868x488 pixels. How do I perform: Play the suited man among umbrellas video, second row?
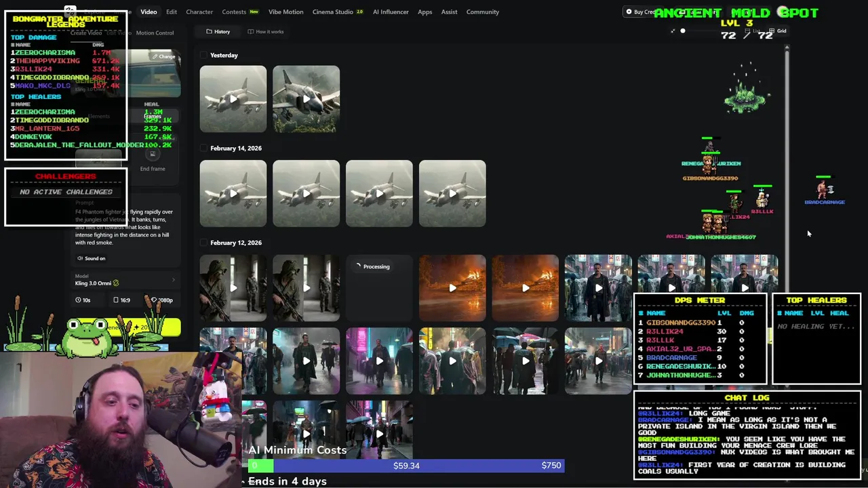598,361
